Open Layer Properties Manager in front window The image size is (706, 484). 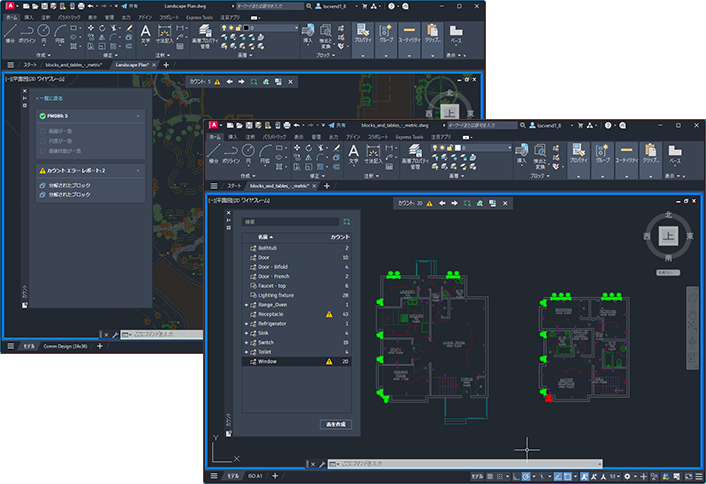click(x=415, y=156)
